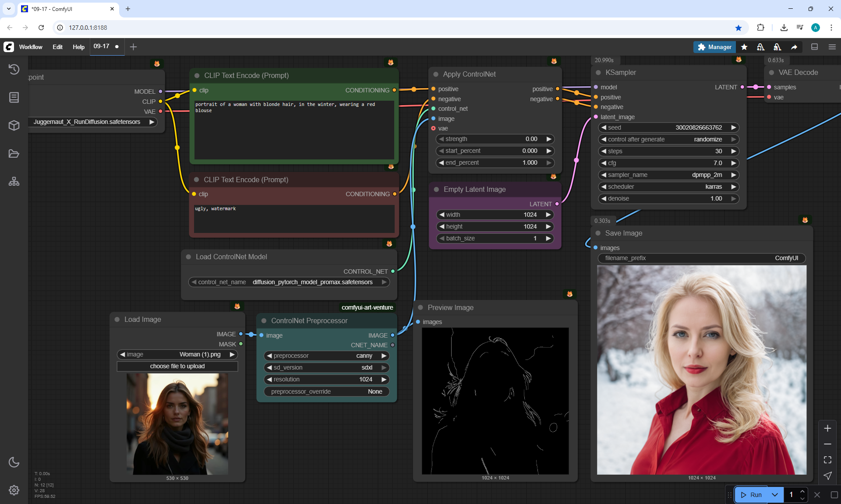The width and height of the screenshot is (841, 504).
Task: Open the model library cube icon
Action: pyautogui.click(x=14, y=126)
